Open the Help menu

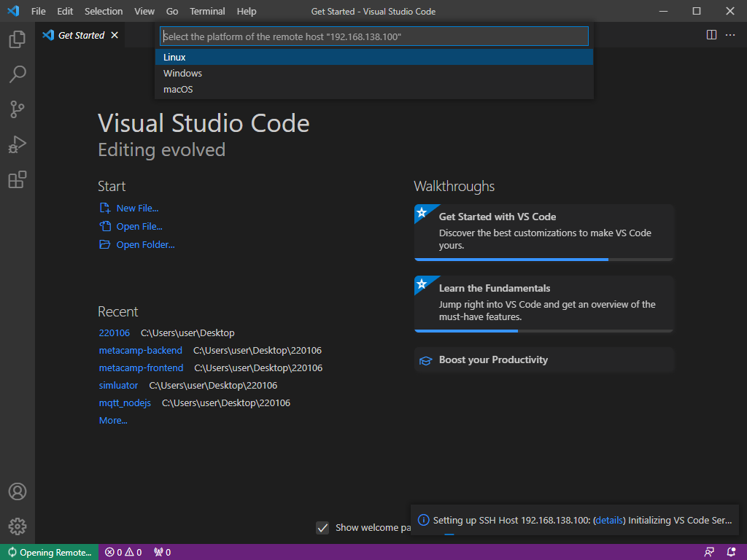coord(247,11)
